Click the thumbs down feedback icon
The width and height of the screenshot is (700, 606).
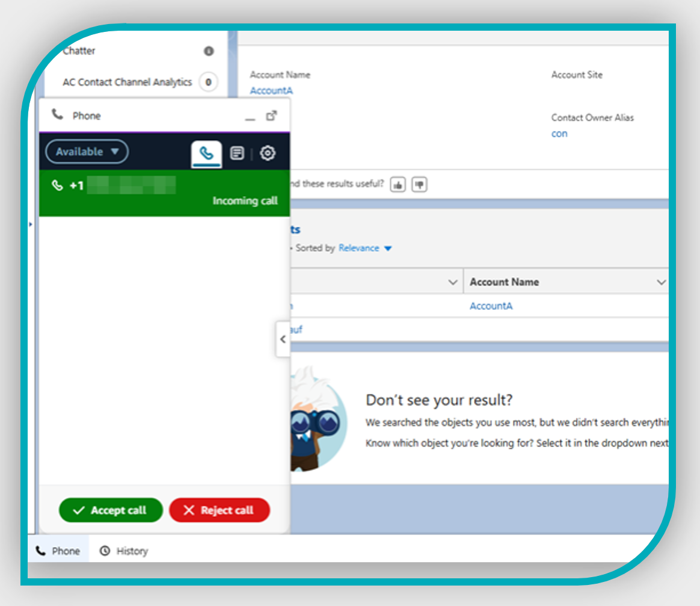419,184
